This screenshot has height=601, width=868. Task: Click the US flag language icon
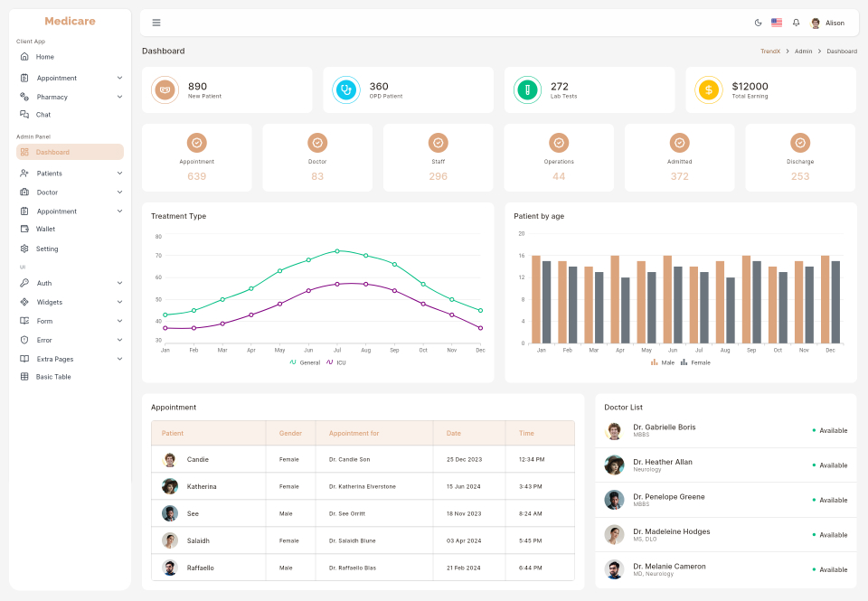coord(777,23)
